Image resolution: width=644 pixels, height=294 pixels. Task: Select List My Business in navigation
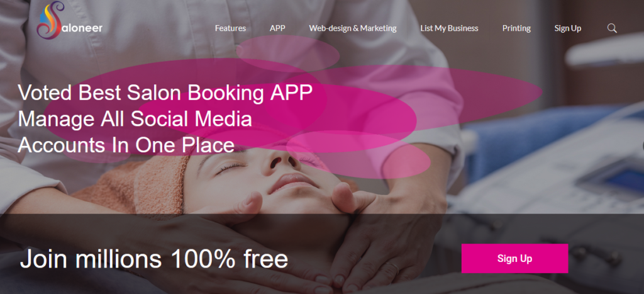coord(449,28)
